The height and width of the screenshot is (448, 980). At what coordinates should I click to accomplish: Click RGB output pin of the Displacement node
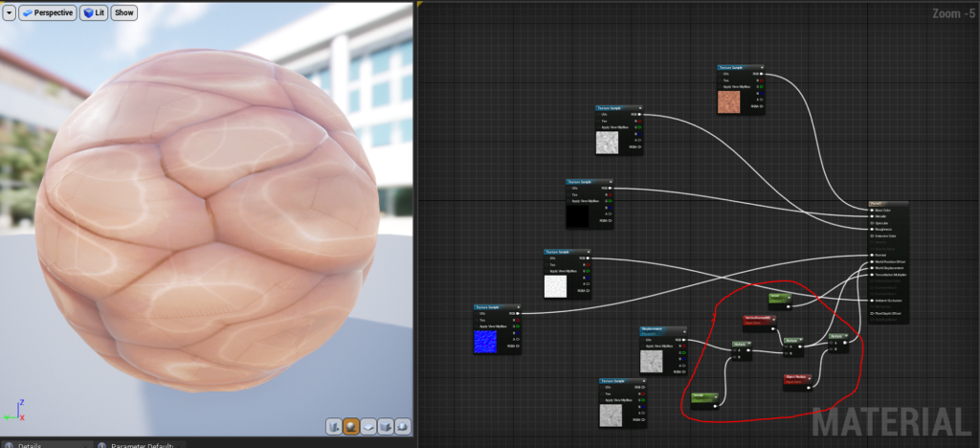click(683, 340)
